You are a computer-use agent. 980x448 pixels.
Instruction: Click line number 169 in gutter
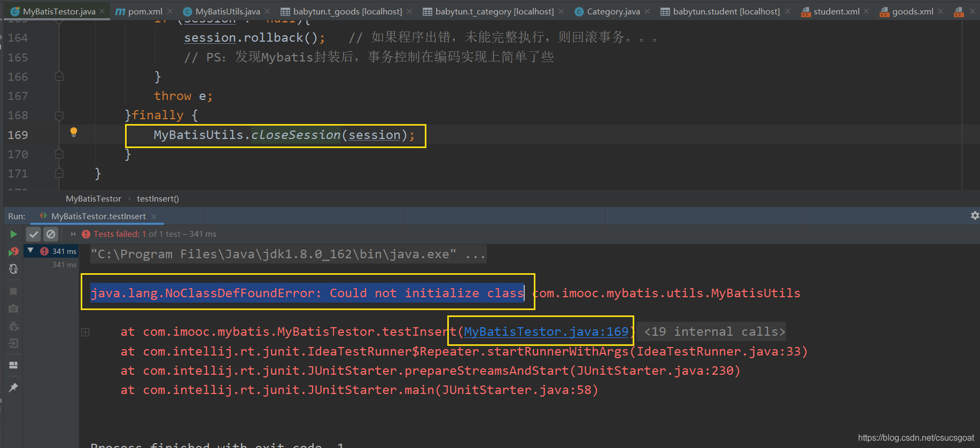[x=18, y=135]
